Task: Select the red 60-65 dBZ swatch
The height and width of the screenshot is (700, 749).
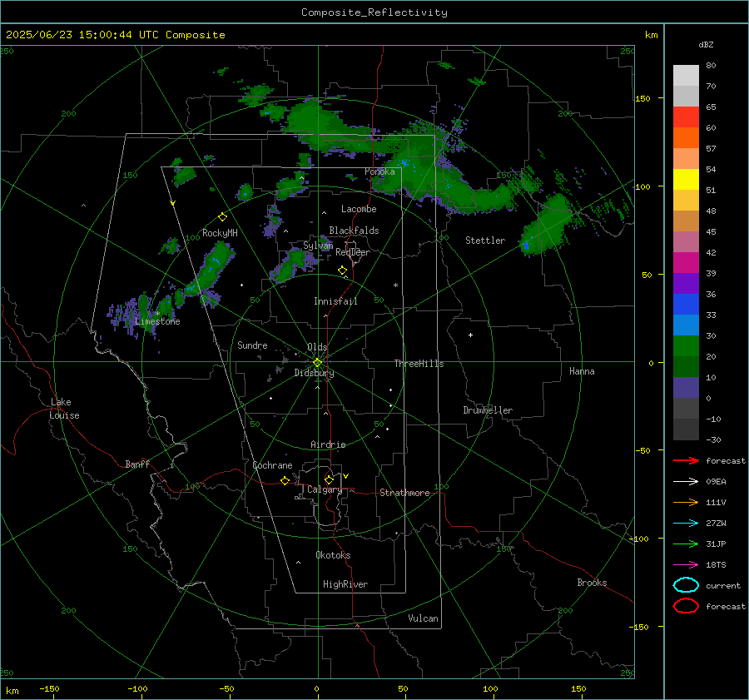Action: tap(686, 117)
